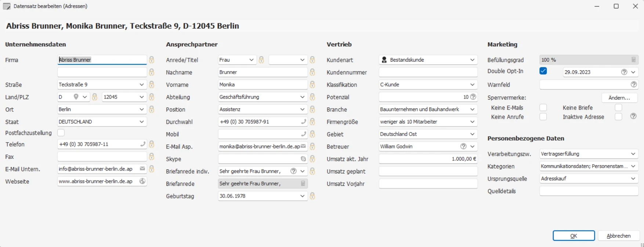This screenshot has width=644, height=247.
Task: Click help icon in Briefanrede indiv. field
Action: click(293, 171)
